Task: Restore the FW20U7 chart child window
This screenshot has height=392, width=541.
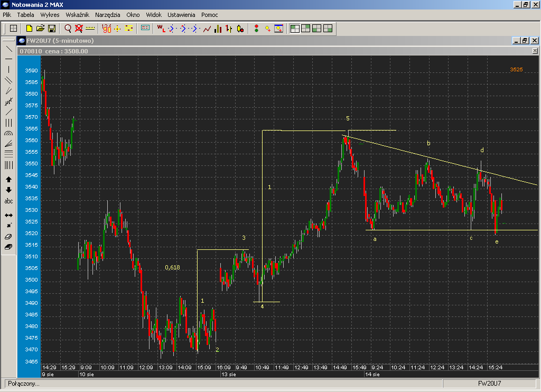Action: tap(525, 41)
